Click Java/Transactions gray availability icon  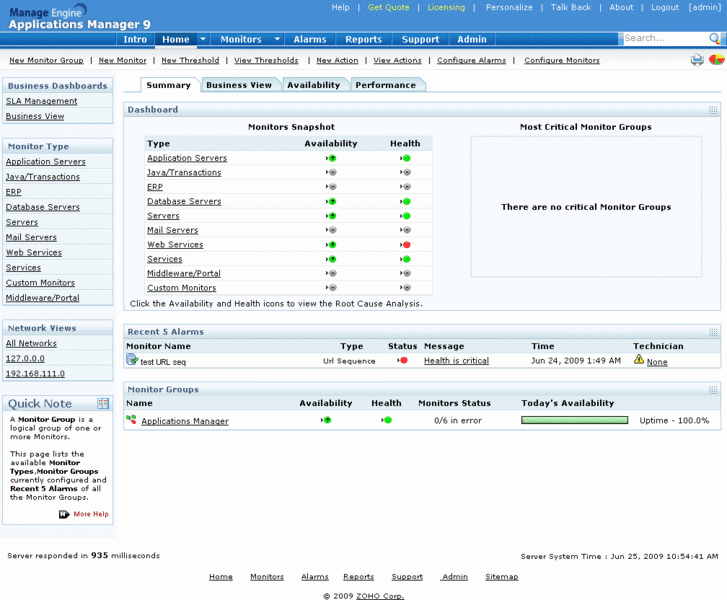[331, 172]
